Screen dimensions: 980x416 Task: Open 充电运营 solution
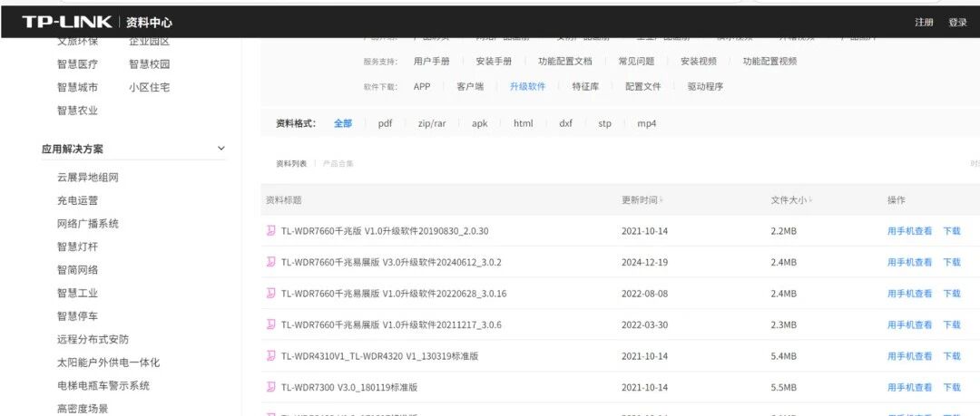77,200
